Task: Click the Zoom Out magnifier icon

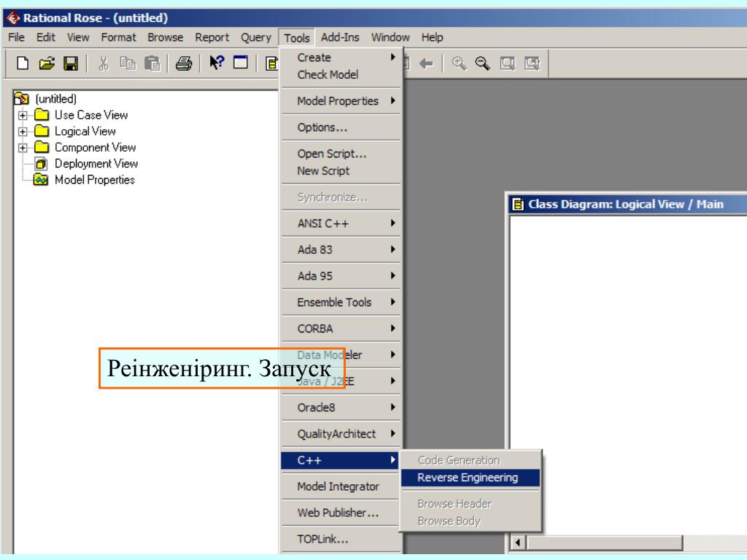Action: tap(483, 63)
